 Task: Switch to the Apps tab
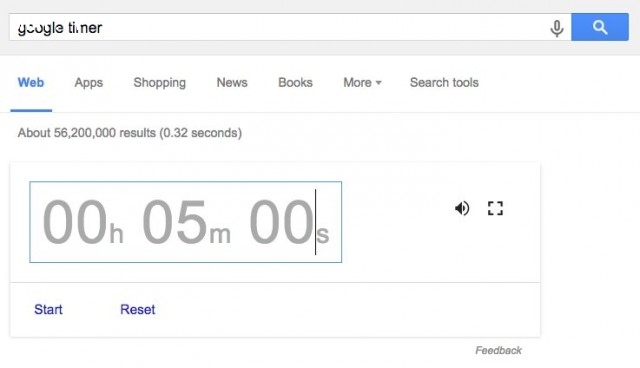click(x=89, y=83)
